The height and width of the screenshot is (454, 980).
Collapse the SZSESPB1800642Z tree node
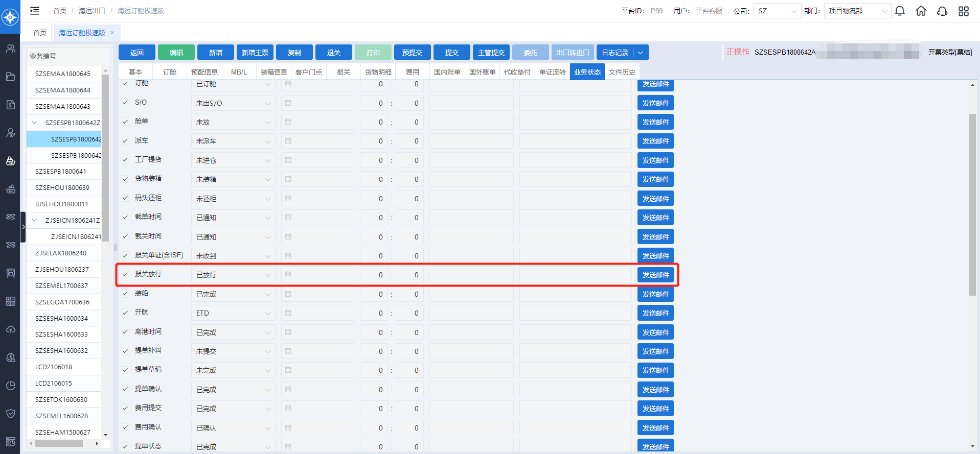point(34,123)
